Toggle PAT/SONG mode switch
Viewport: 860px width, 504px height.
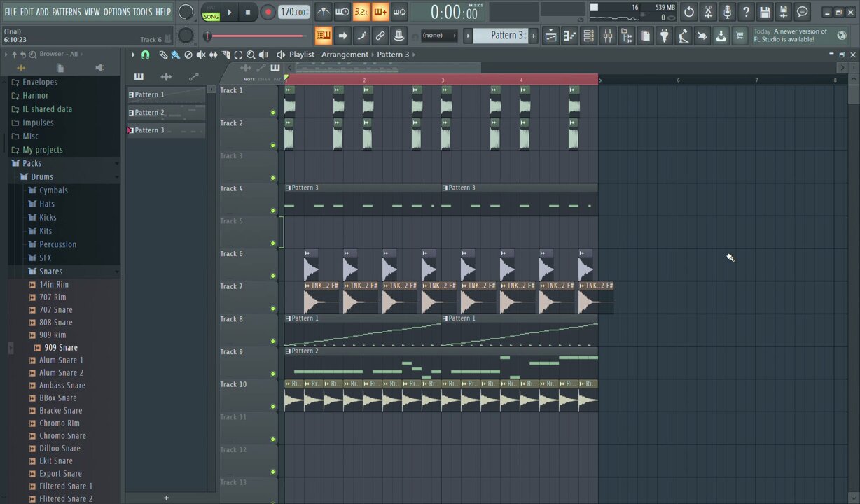point(211,12)
